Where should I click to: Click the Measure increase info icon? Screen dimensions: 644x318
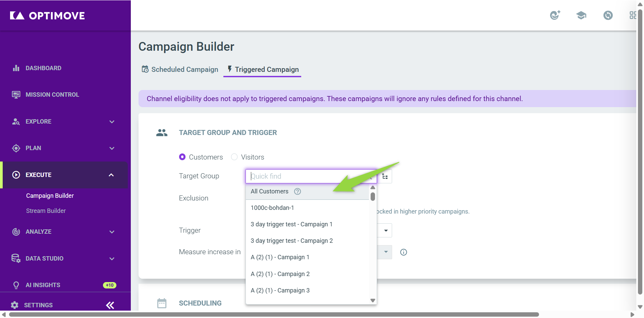click(404, 252)
